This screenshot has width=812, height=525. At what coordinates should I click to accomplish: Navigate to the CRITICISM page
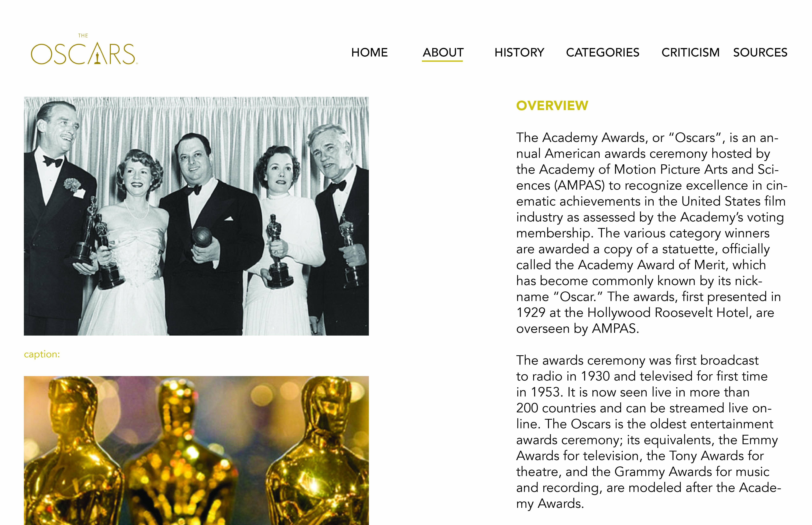coord(691,52)
